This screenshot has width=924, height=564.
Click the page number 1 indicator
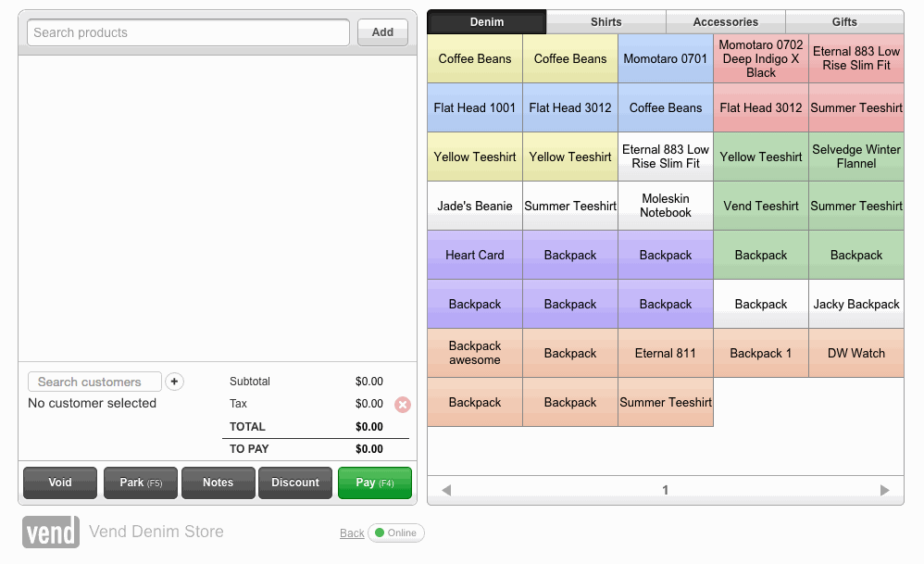[666, 490]
